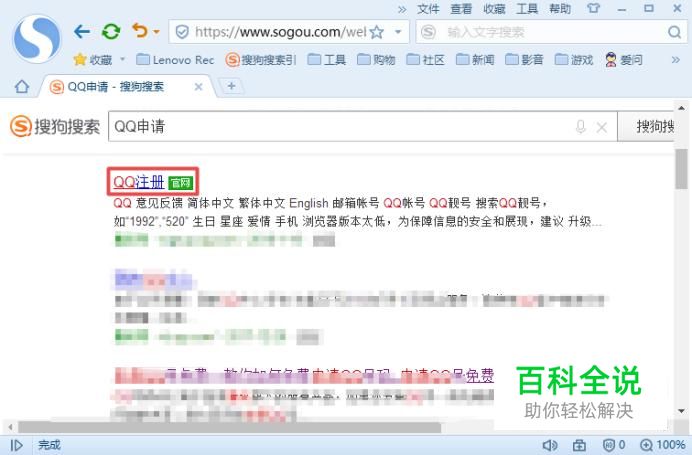Viewport: 692px width, 455px height.
Task: Close the QQ申请 tab
Action: tap(199, 87)
